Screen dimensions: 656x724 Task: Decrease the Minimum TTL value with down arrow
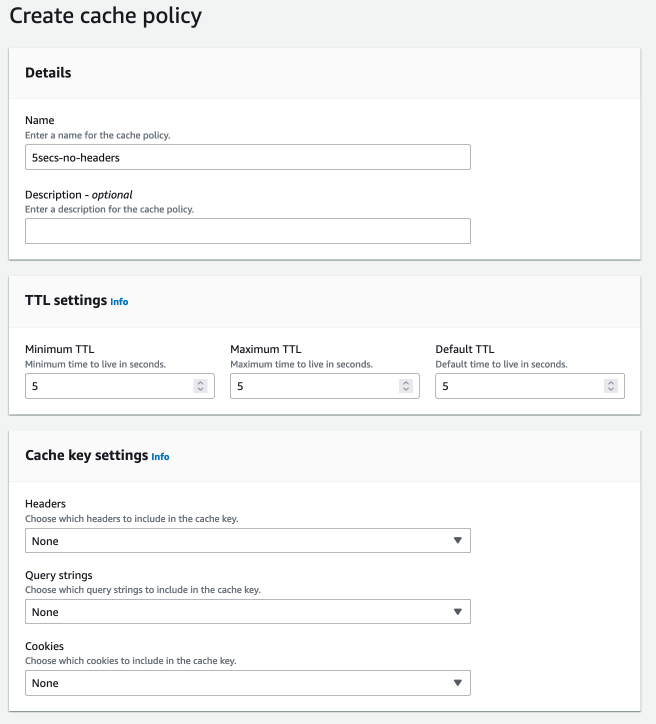pyautogui.click(x=200, y=390)
